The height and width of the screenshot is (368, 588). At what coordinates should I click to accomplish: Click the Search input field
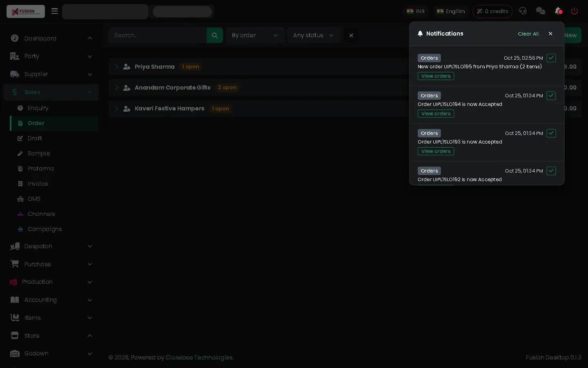(x=158, y=35)
